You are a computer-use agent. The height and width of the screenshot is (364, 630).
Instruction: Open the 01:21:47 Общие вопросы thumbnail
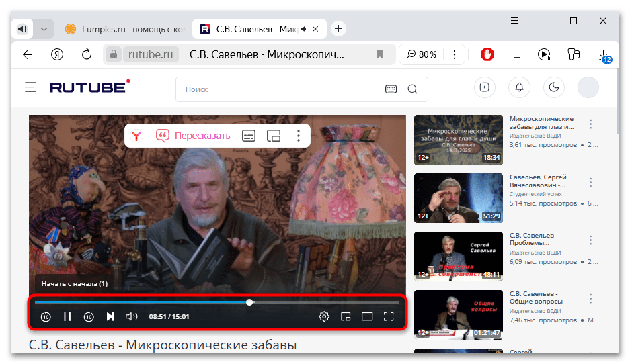click(459, 315)
